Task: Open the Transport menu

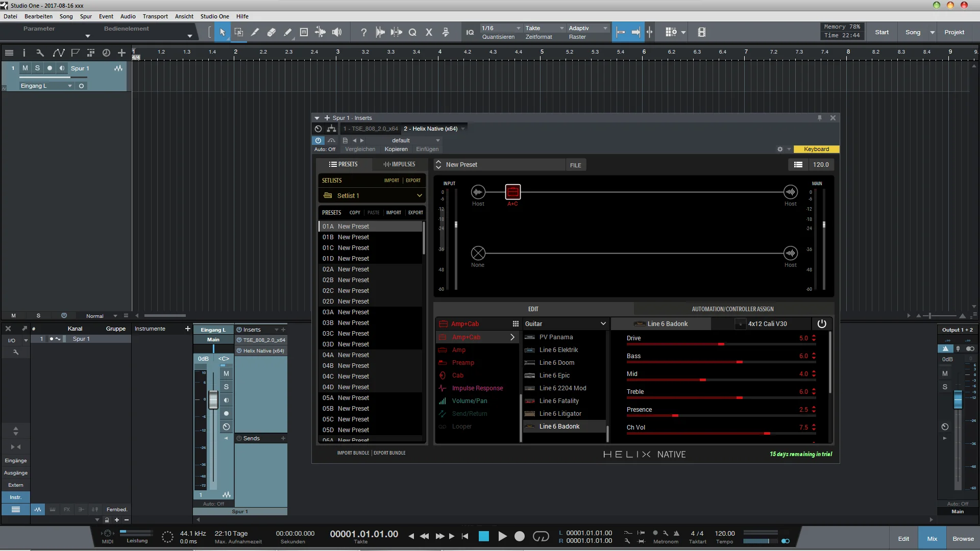Action: (155, 16)
